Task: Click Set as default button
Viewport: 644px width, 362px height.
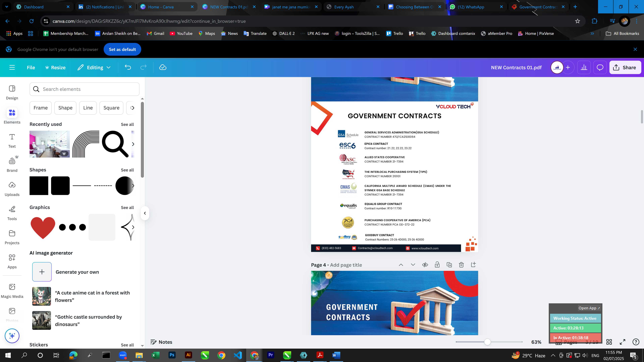Action: click(x=122, y=49)
